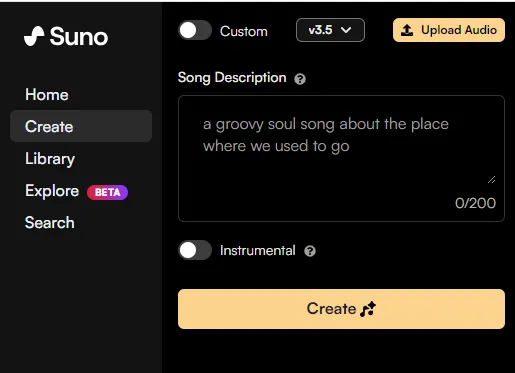
Task: Click the music notes sparkle icon
Action: 368,309
